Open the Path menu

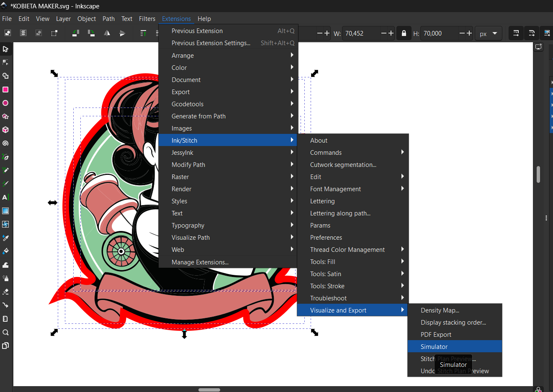pos(108,19)
